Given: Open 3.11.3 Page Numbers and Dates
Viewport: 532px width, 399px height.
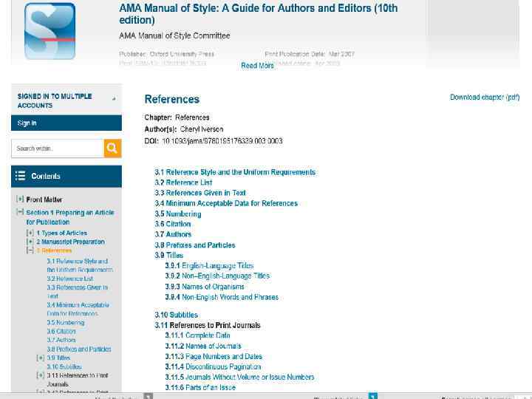Looking at the screenshot, I should point(214,357).
